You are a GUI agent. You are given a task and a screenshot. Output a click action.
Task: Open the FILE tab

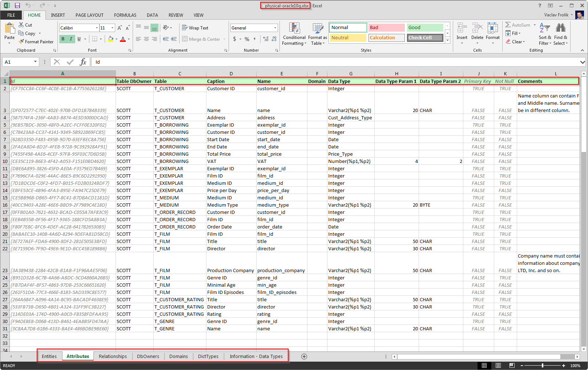[x=11, y=15]
